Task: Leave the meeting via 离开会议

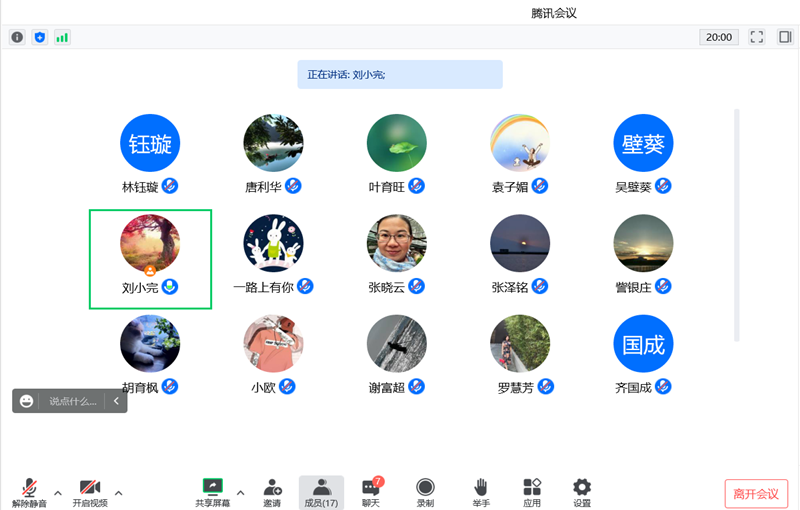Action: (x=756, y=494)
